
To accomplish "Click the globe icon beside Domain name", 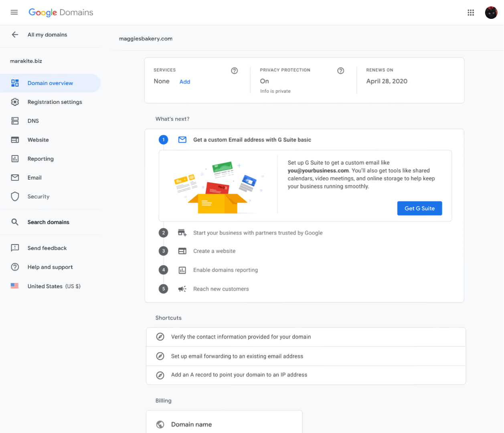I will click(x=160, y=424).
